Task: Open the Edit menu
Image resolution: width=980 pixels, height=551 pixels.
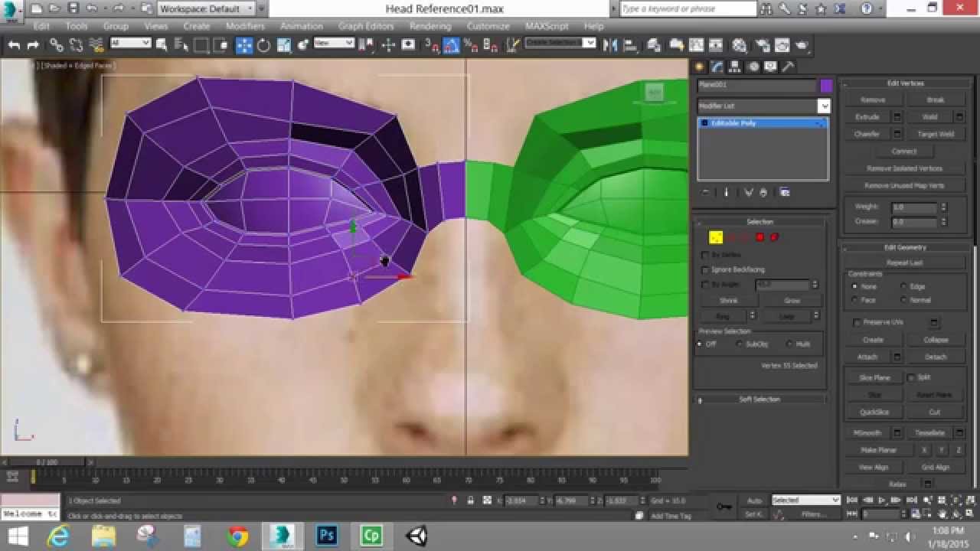Action: click(x=41, y=26)
